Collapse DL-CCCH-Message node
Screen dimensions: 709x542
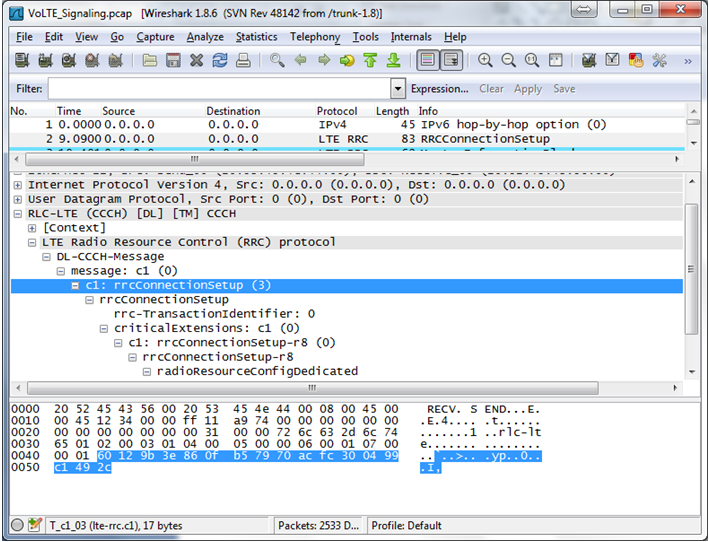[x=46, y=257]
